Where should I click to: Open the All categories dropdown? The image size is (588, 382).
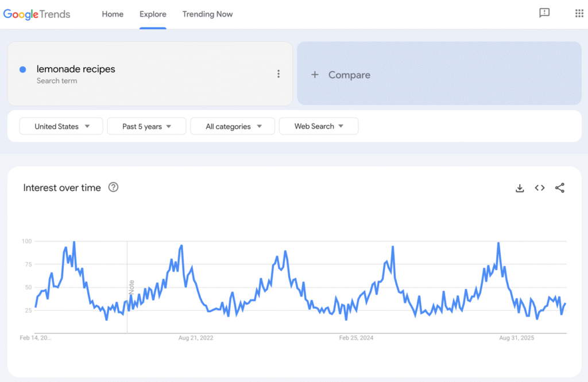coord(232,126)
